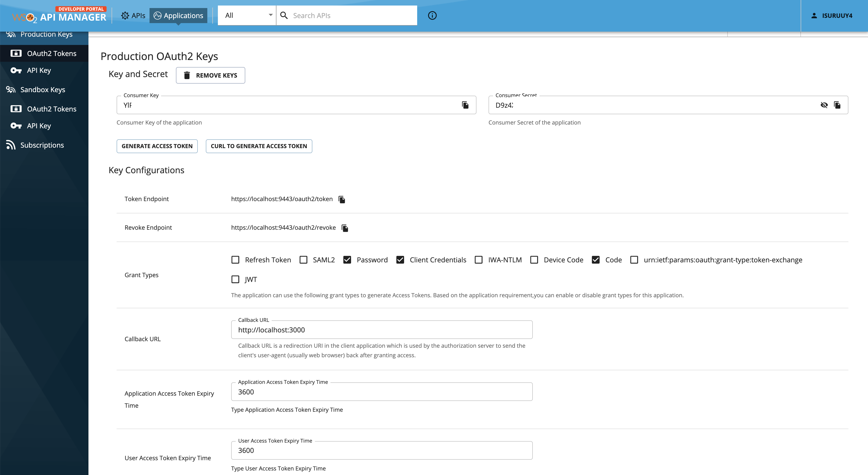Click the lock icon beside sandbox OAuth2 Tokens
The image size is (868, 475).
click(x=16, y=109)
